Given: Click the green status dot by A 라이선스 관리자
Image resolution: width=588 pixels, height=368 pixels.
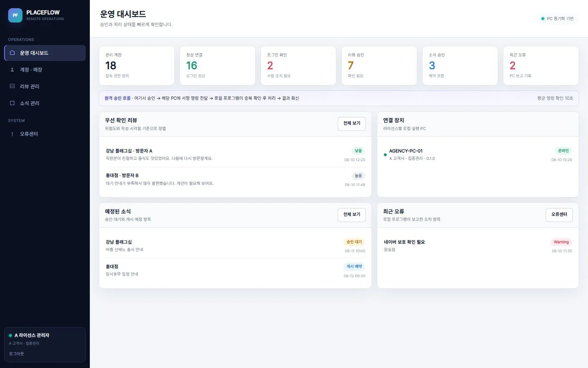Looking at the screenshot, I should [x=11, y=335].
